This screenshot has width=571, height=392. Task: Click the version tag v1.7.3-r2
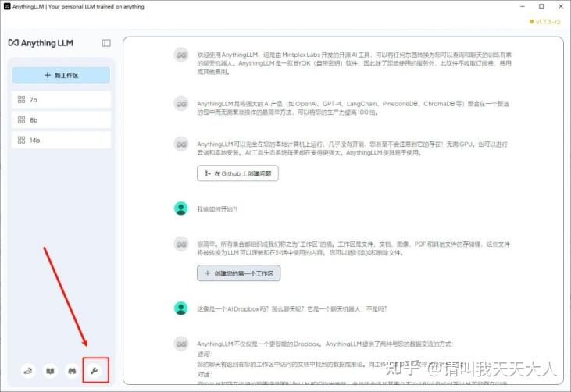pos(544,22)
